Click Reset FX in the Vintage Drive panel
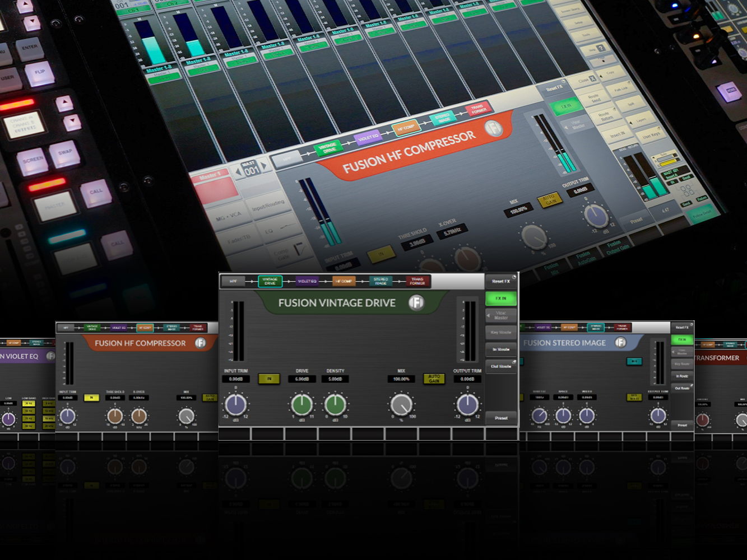747x560 pixels. point(501,281)
